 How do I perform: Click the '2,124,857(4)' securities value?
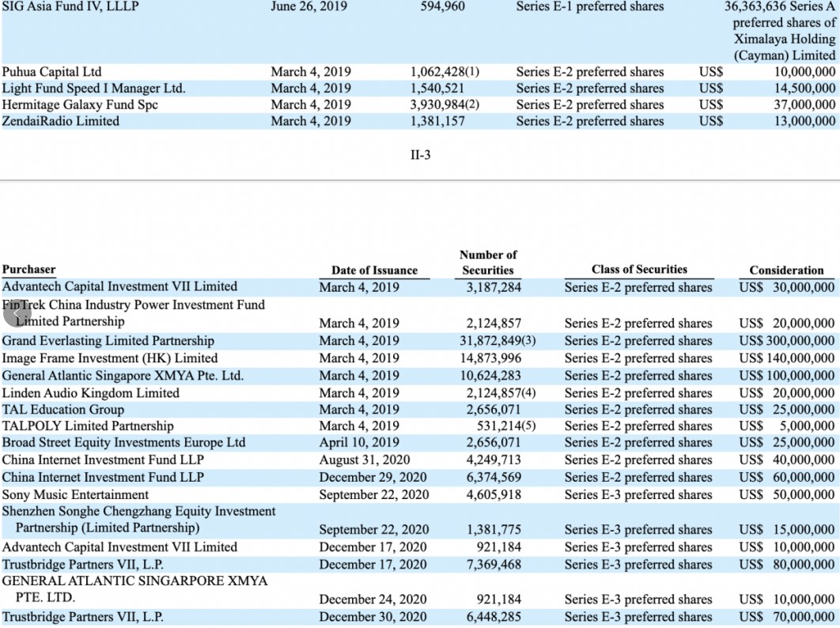click(x=501, y=393)
